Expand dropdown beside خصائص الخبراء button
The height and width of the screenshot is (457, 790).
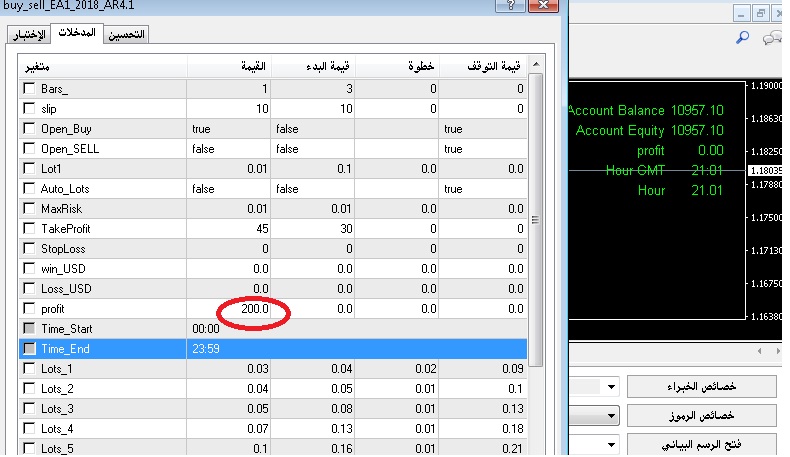click(610, 387)
